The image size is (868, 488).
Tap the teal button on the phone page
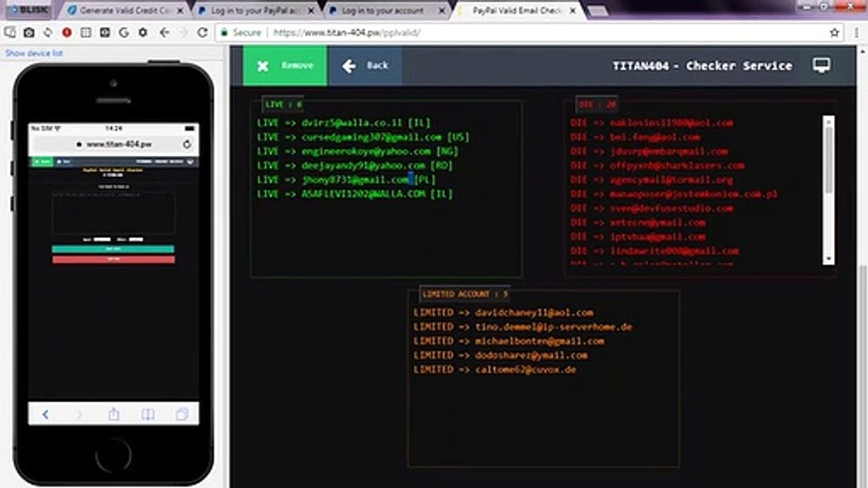[113, 249]
